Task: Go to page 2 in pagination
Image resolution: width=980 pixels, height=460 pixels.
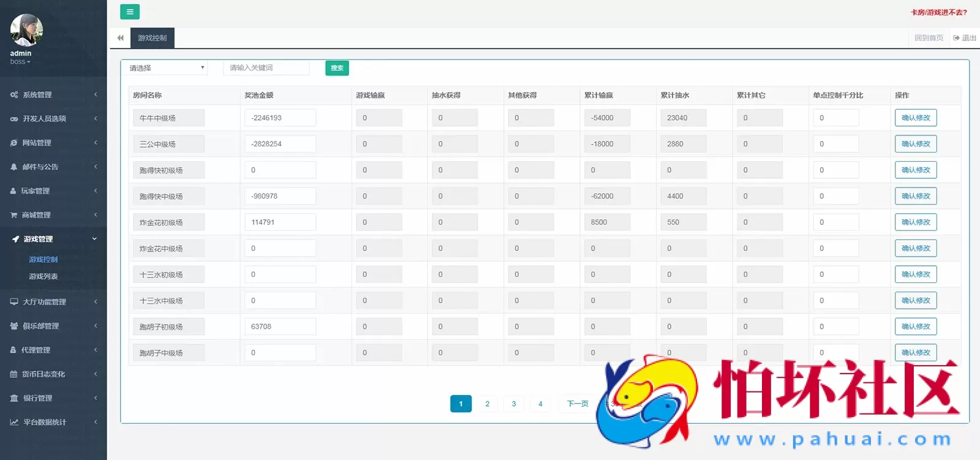Action: pyautogui.click(x=487, y=404)
